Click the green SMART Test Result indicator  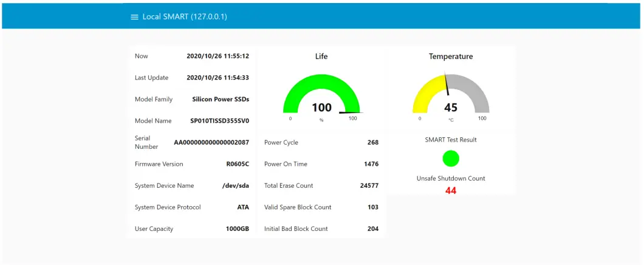tap(451, 159)
